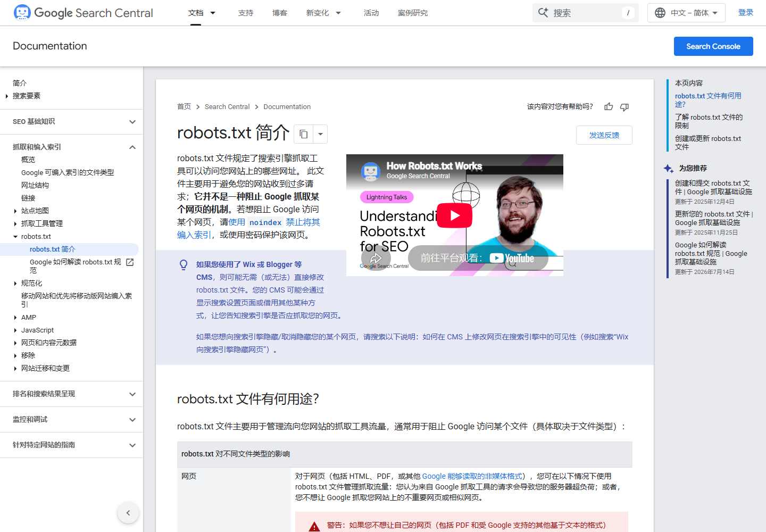The height and width of the screenshot is (532, 766).
Task: Go to Search Central breadcrumb
Action: (x=227, y=107)
